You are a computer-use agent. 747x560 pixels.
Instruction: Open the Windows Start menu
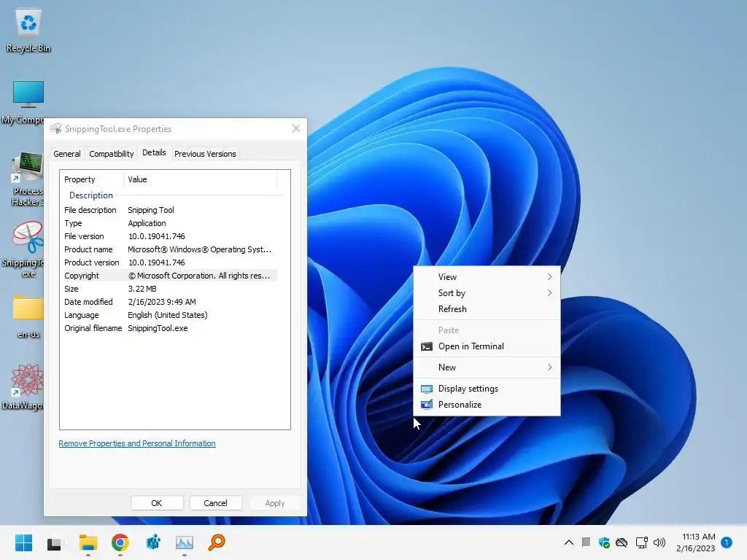23,542
